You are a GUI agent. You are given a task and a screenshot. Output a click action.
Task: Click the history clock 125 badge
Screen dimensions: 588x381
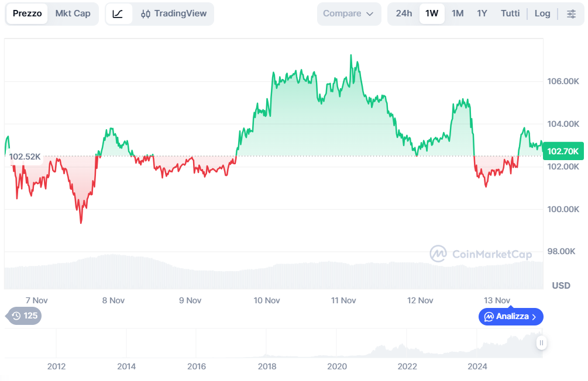coord(24,316)
